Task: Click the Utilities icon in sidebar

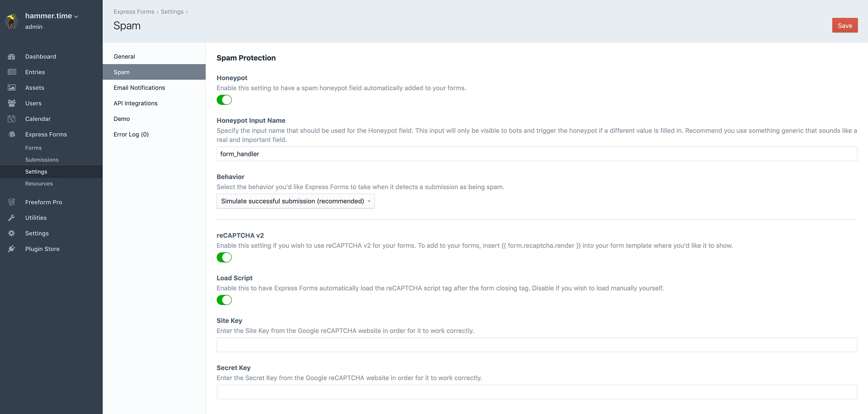Action: click(12, 218)
